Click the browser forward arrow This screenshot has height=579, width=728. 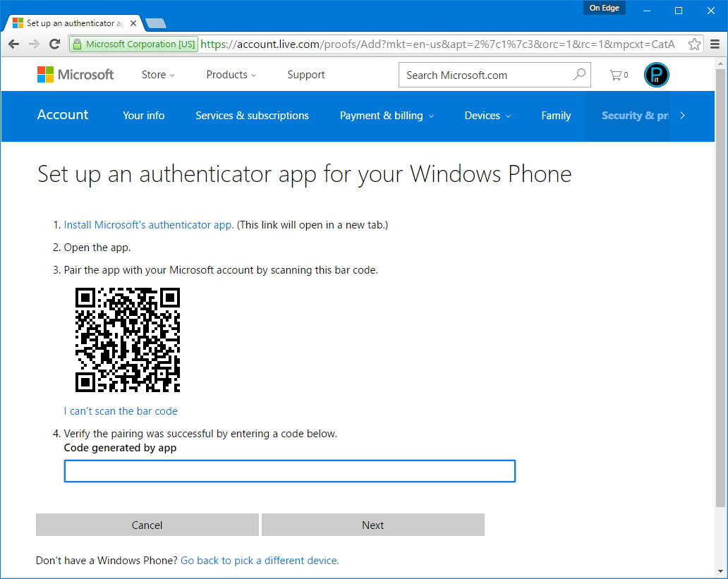[x=34, y=44]
